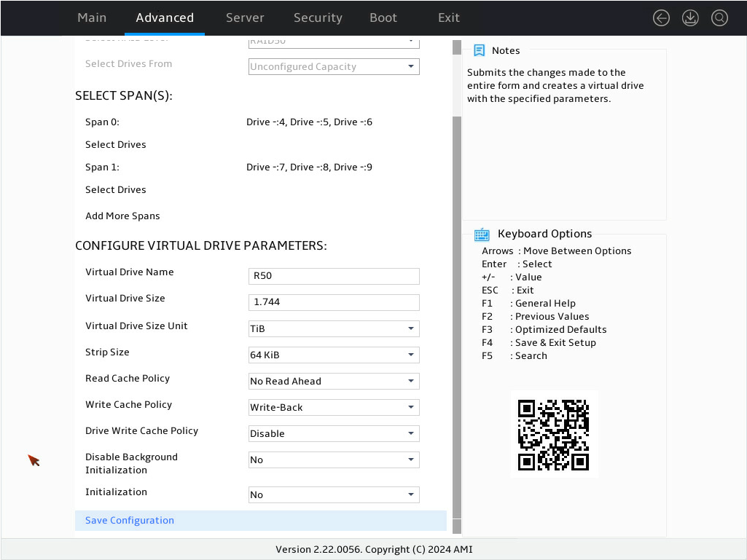Click the 'Arrows : Move Between Options' entry
747x560 pixels.
(557, 251)
